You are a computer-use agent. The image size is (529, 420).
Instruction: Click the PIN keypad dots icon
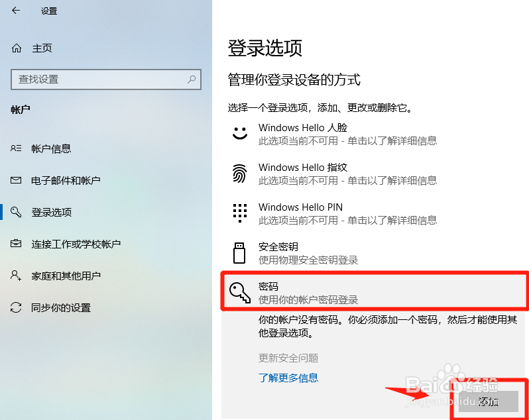(x=240, y=213)
